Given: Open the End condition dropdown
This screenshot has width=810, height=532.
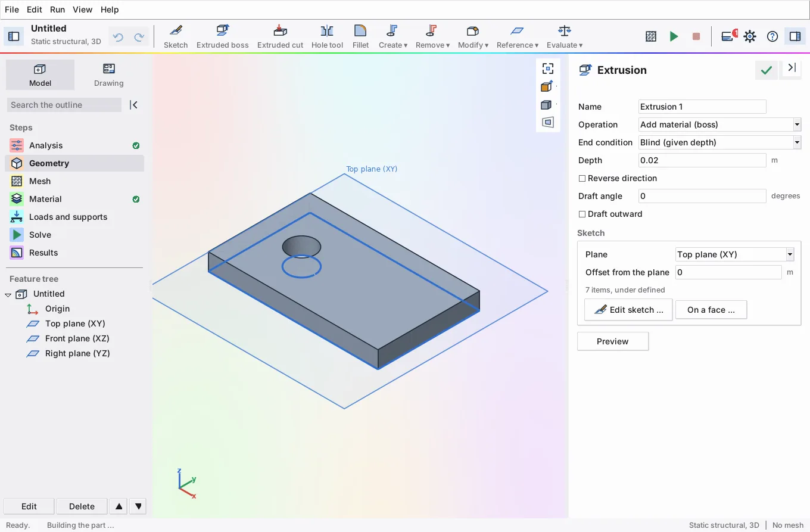Looking at the screenshot, I should (719, 142).
